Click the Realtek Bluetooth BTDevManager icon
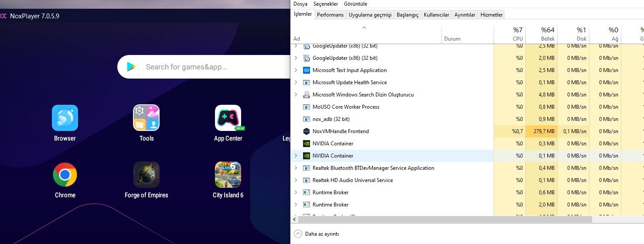 (x=306, y=168)
